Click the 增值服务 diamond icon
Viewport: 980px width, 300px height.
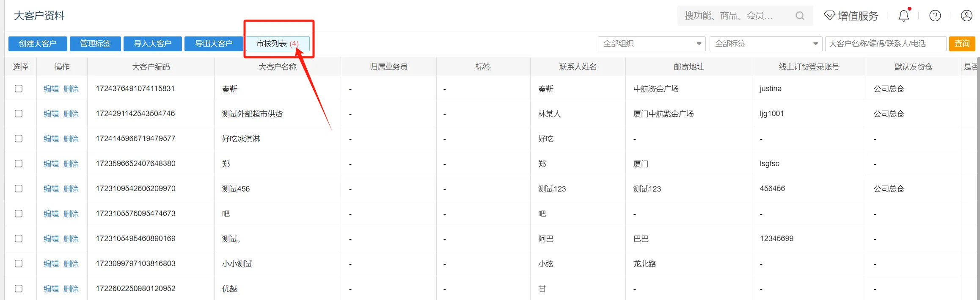pyautogui.click(x=829, y=16)
